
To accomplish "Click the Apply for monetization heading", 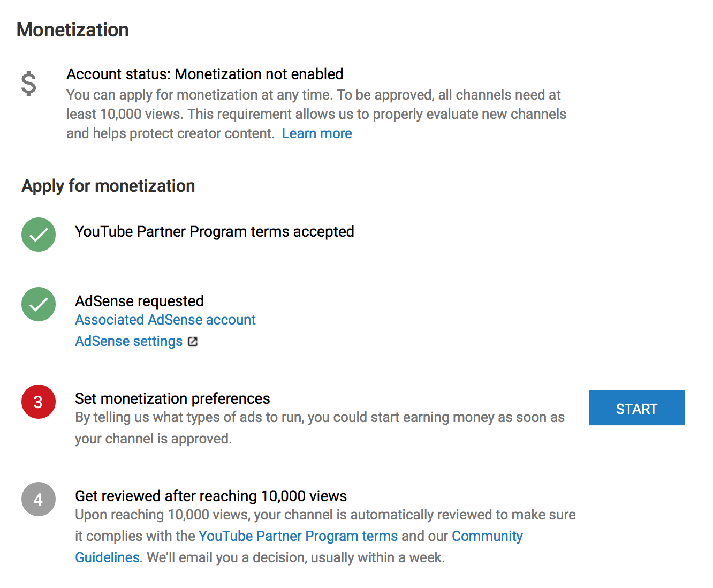I will tap(108, 186).
